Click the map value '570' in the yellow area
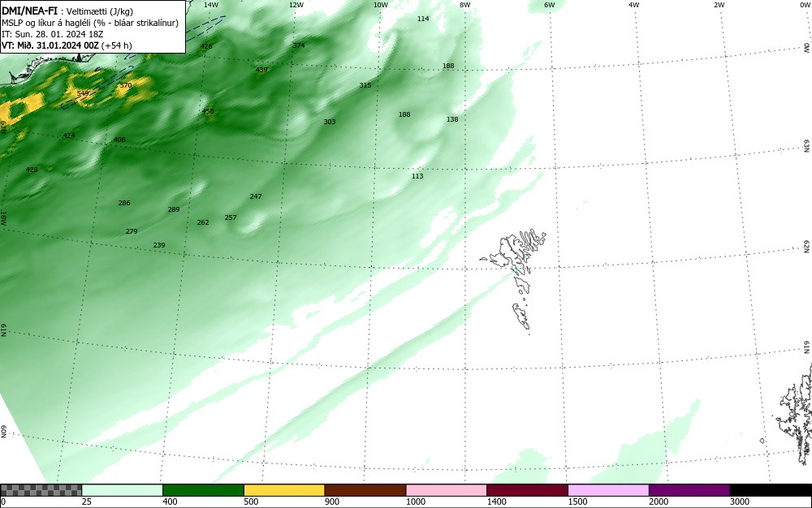The width and height of the screenshot is (812, 508). (125, 85)
